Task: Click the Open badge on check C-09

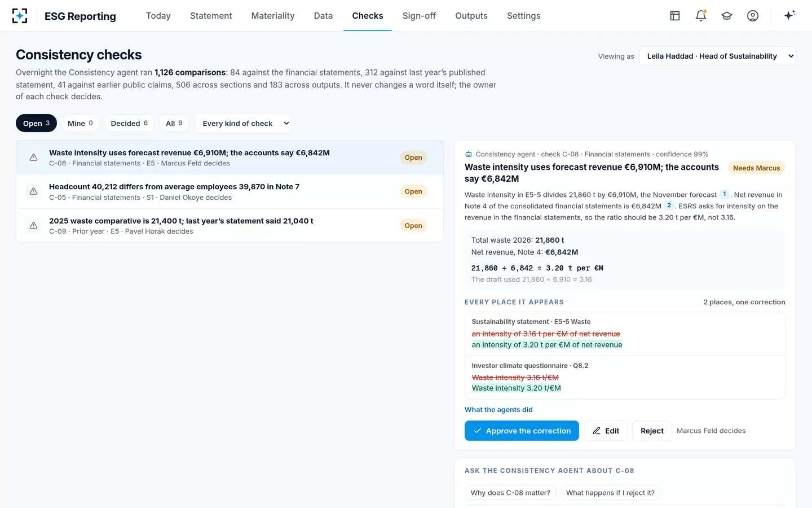Action: 413,226
